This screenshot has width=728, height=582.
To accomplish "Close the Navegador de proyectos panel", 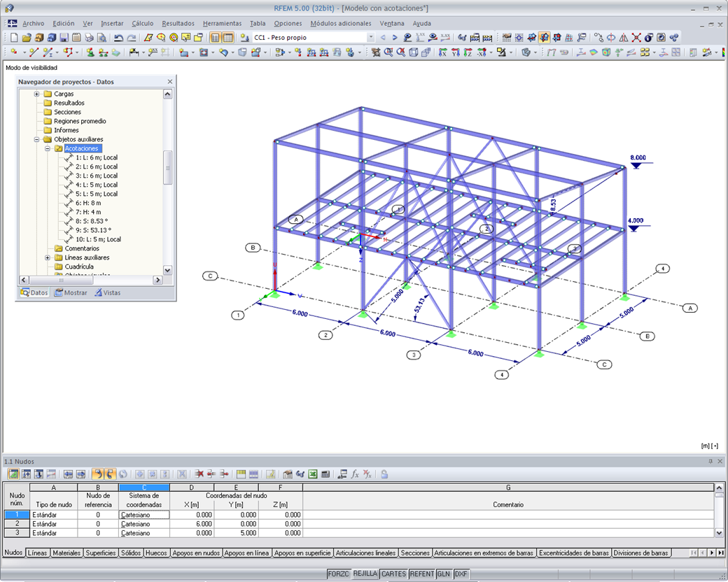I will point(170,82).
